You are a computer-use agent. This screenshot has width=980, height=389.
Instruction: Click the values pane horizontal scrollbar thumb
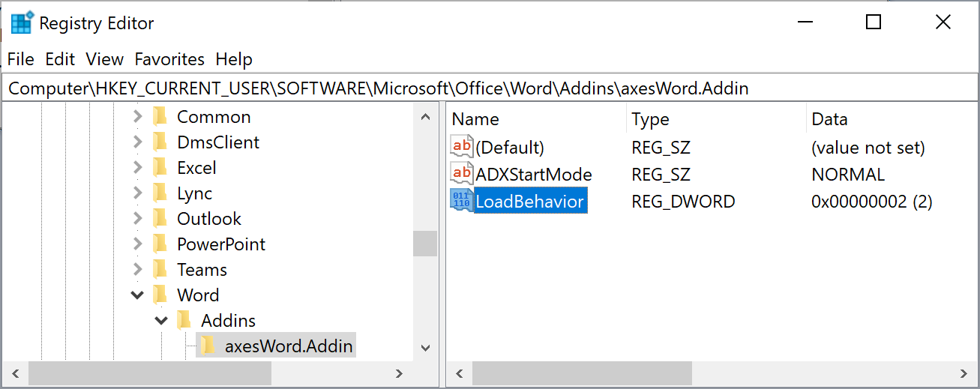tap(582, 373)
